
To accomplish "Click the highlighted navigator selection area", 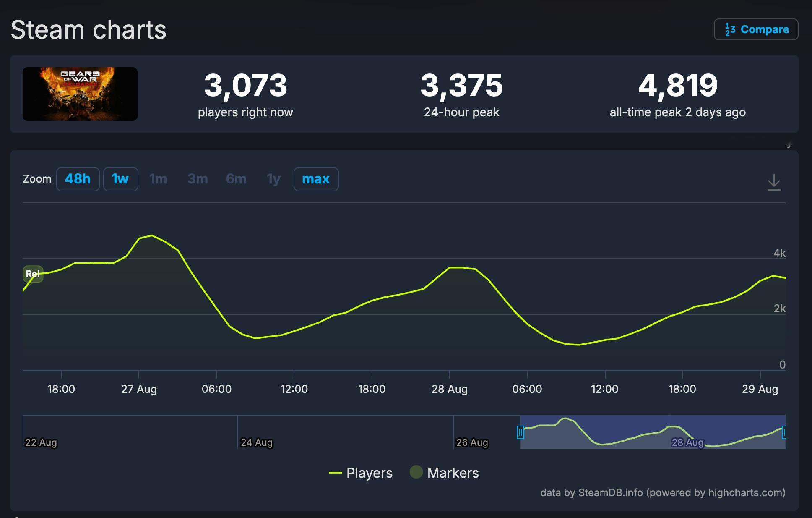I will [653, 432].
